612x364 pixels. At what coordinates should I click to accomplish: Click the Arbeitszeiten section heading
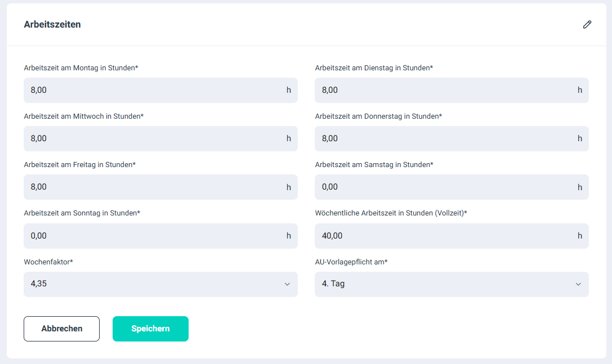pos(52,25)
